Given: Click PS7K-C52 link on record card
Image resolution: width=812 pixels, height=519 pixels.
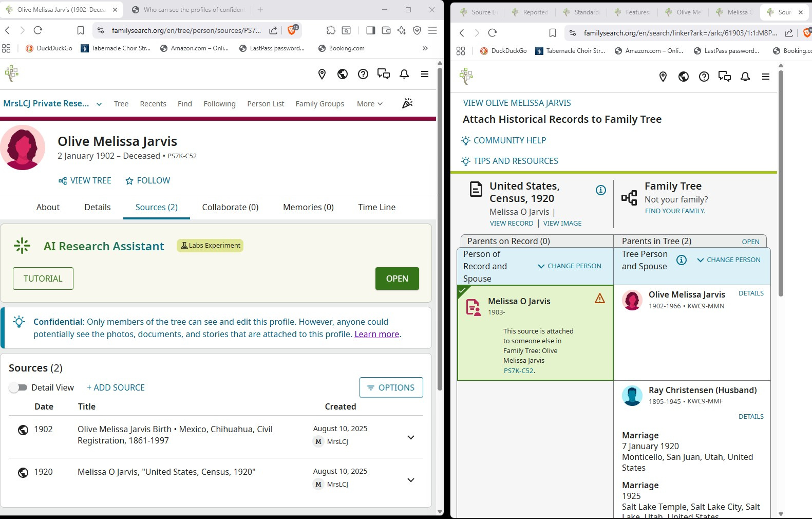Looking at the screenshot, I should pos(519,370).
